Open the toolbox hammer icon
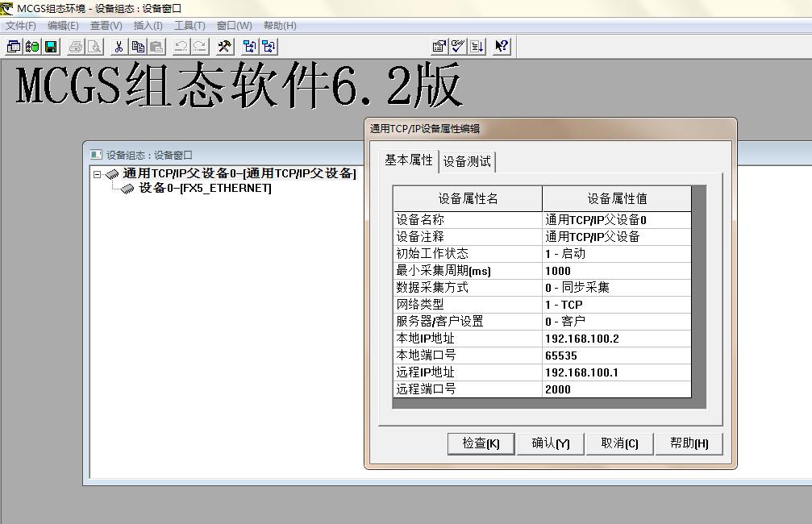This screenshot has width=812, height=524. 225,47
